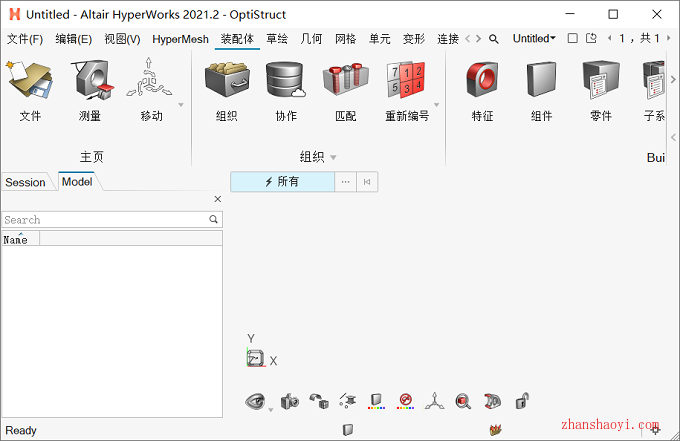Image resolution: width=680 pixels, height=441 pixels.
Task: Go to next page arrow
Action: pyautogui.click(x=668, y=38)
